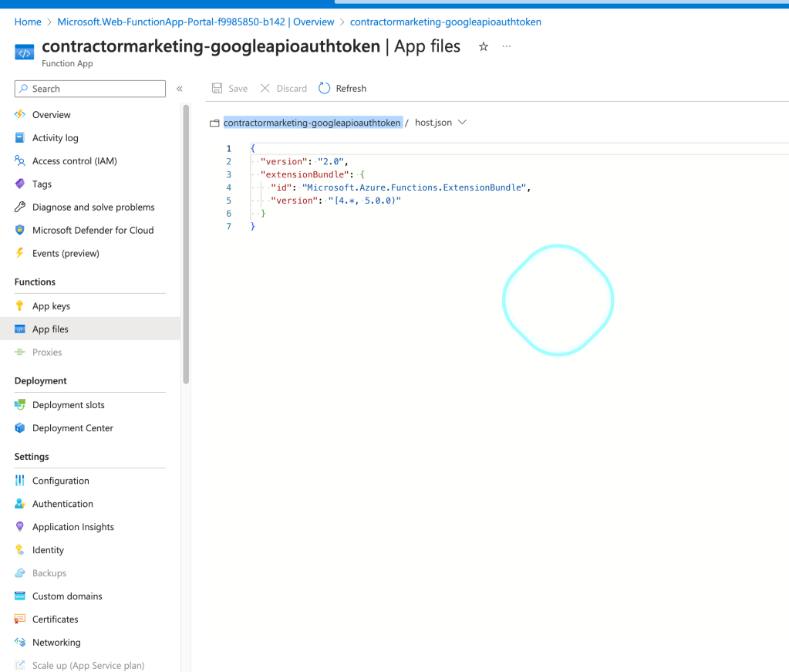Screen dimensions: 789x672
Task: Click the Discard button label
Action: click(292, 89)
